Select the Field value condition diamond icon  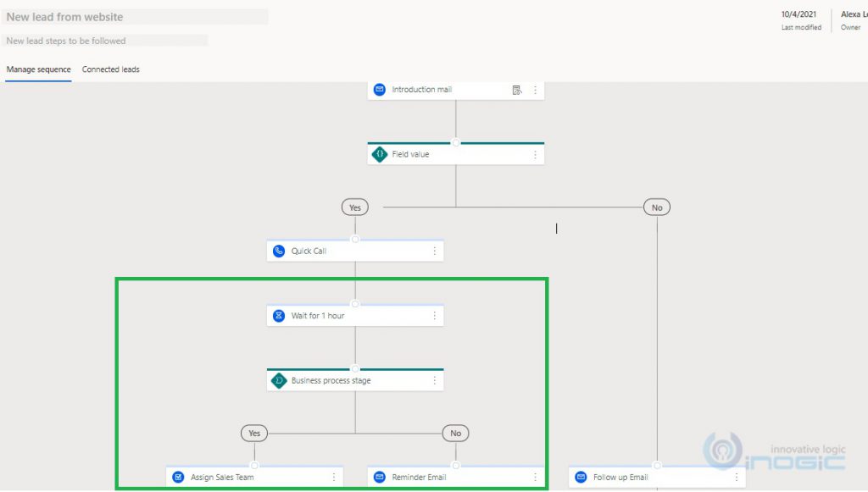pyautogui.click(x=379, y=153)
